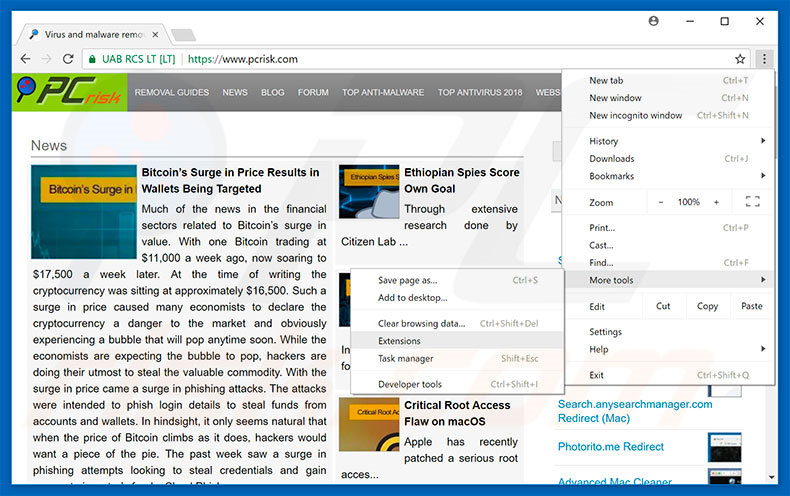Click the UAB RCS LT certificate label
790x496 pixels.
point(139,59)
